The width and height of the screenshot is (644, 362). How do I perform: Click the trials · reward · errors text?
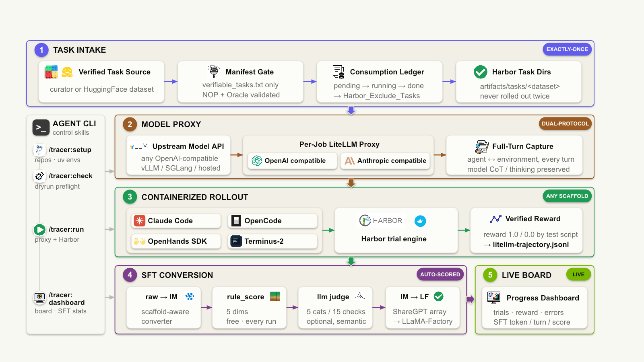[x=528, y=313]
